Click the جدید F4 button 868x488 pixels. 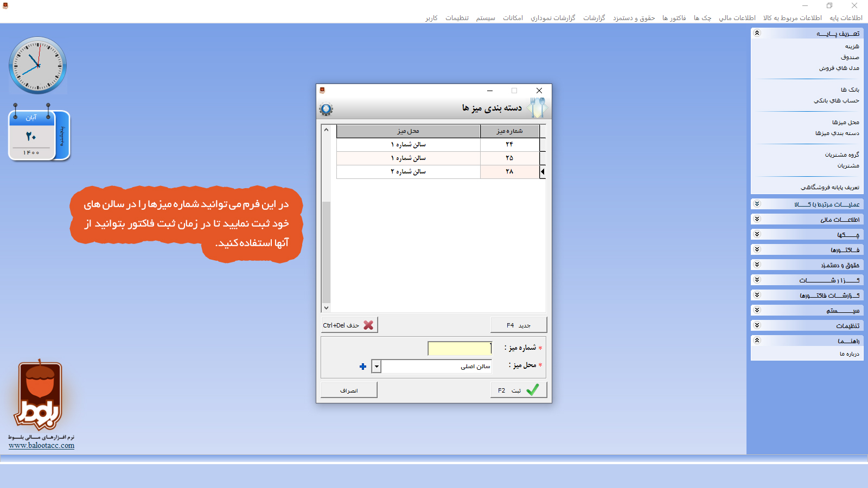518,325
